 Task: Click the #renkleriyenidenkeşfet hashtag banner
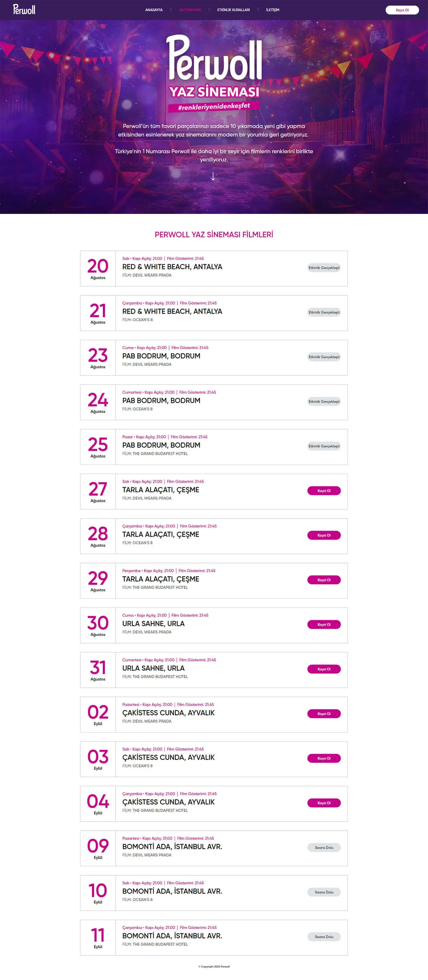tap(214, 107)
